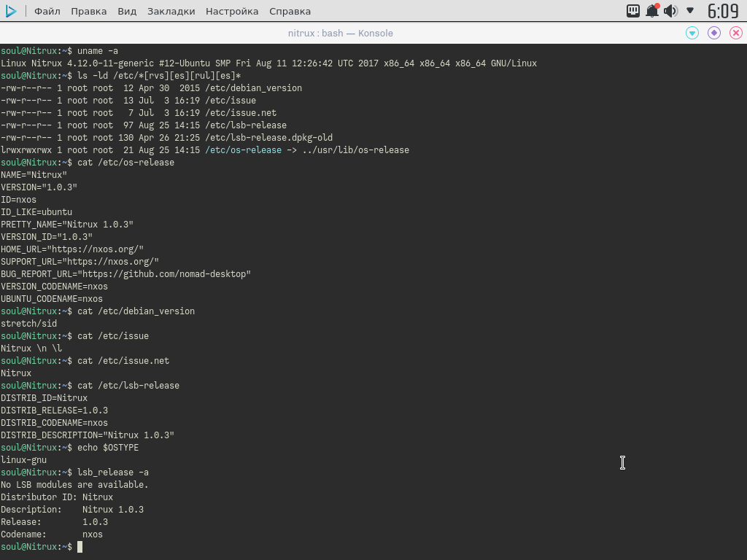Click the terminal cursor at the last prompt
747x560 pixels.
80,547
